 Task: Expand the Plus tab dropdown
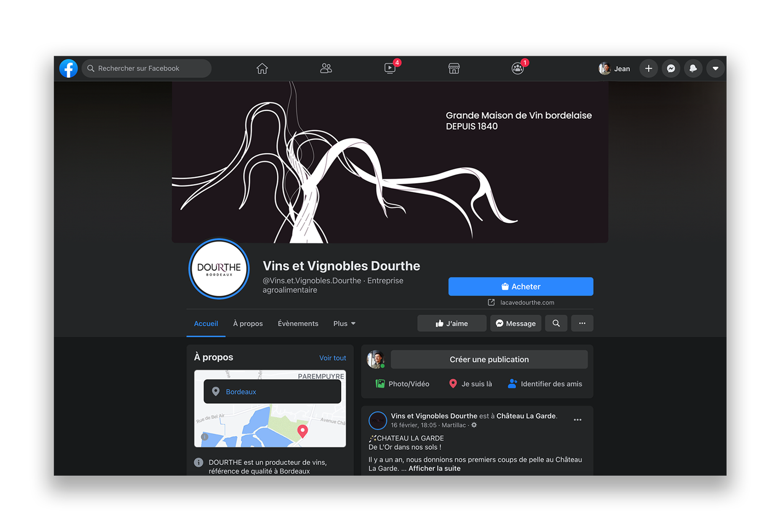tap(344, 324)
